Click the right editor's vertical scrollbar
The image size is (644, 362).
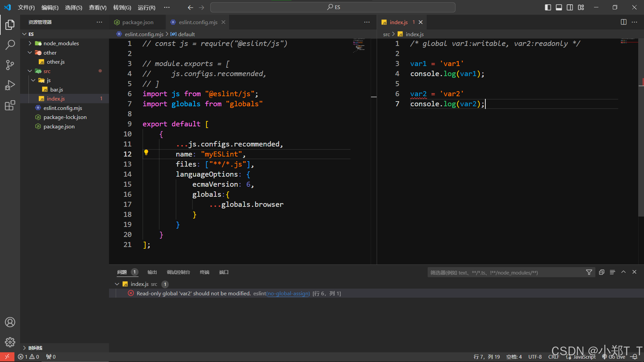[641, 134]
